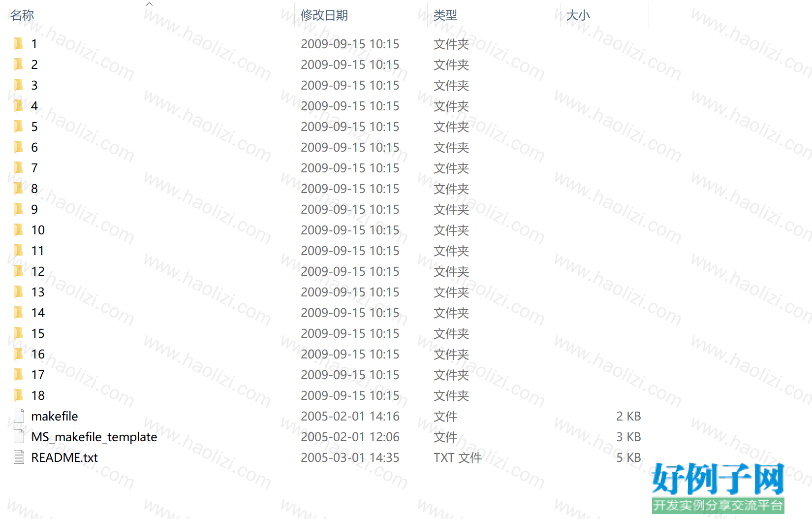This screenshot has height=519, width=812.
Task: Select the file name README.txt
Action: click(x=64, y=457)
